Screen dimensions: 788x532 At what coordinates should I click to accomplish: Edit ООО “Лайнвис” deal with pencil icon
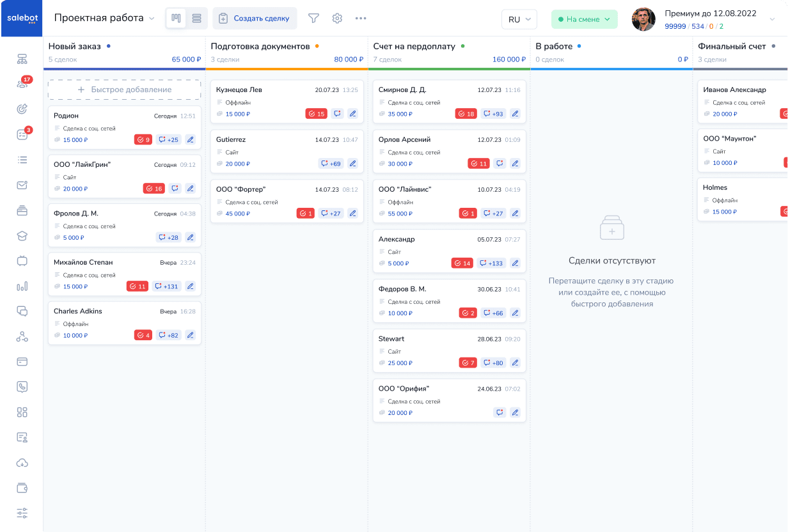515,214
